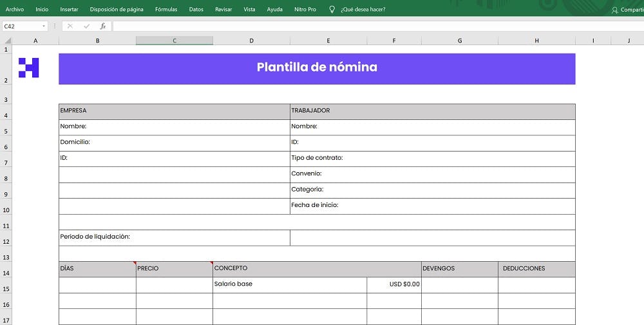
Task: Switch to the Inicio ribbon tab
Action: [42, 9]
